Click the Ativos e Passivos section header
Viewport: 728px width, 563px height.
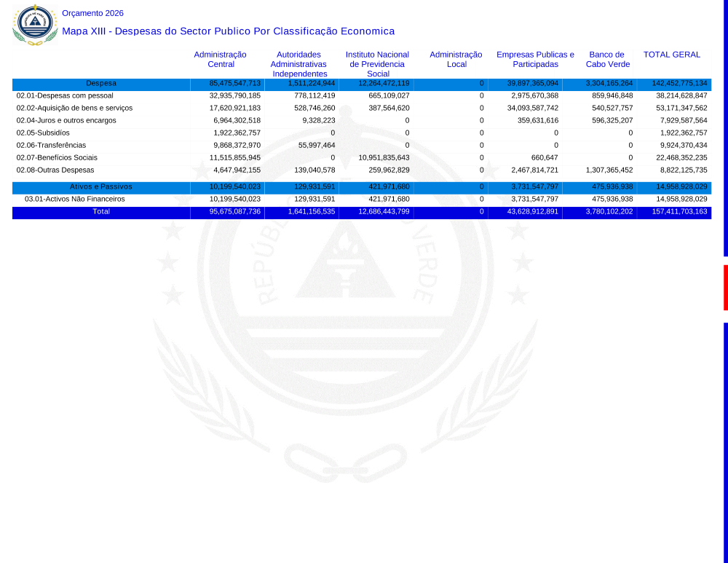tap(100, 187)
